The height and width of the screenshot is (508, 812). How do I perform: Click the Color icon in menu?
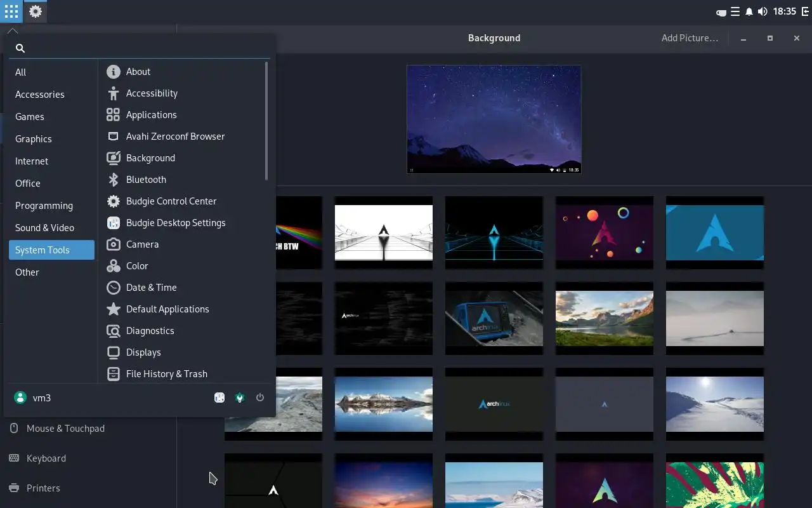pyautogui.click(x=113, y=266)
